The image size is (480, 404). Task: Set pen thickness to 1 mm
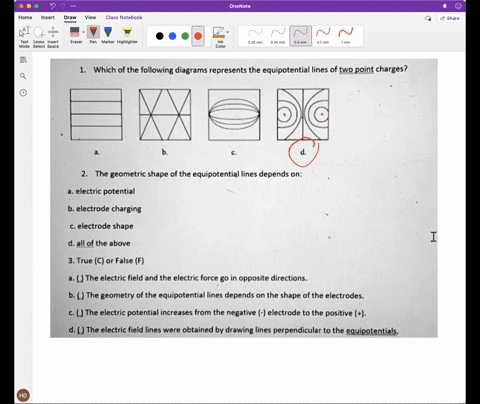[345, 36]
